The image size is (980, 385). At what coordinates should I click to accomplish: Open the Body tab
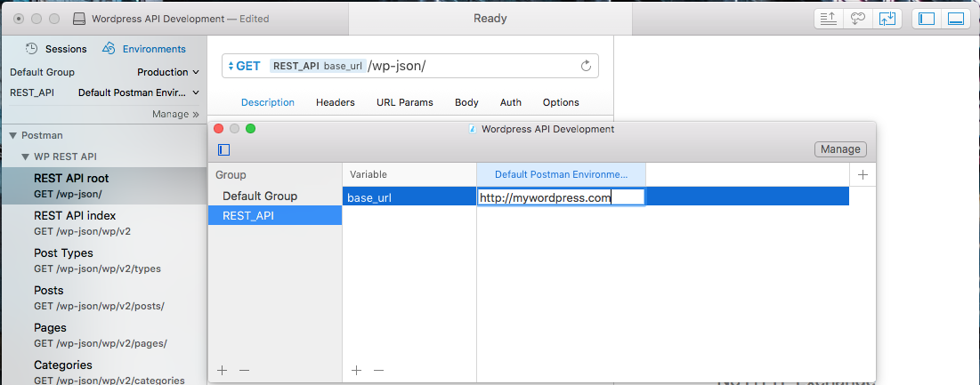pyautogui.click(x=466, y=102)
